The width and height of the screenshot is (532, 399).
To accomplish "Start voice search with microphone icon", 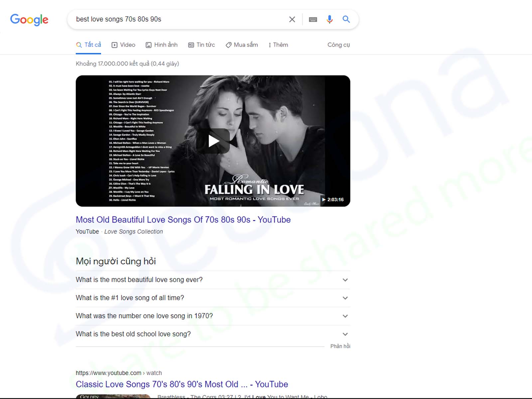I will (330, 19).
